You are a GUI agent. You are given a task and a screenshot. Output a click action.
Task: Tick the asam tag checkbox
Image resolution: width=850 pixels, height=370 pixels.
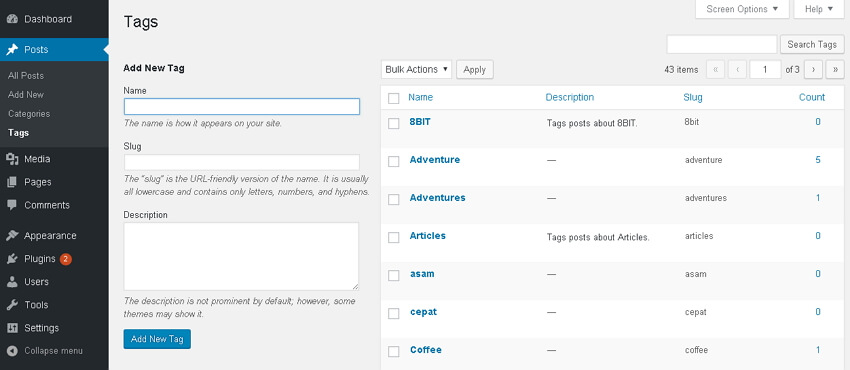[394, 275]
